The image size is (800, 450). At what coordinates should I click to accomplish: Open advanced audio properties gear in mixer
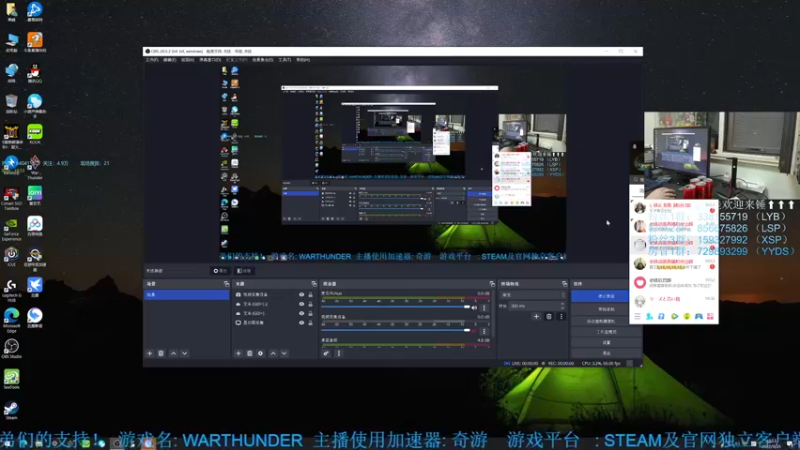pos(326,353)
